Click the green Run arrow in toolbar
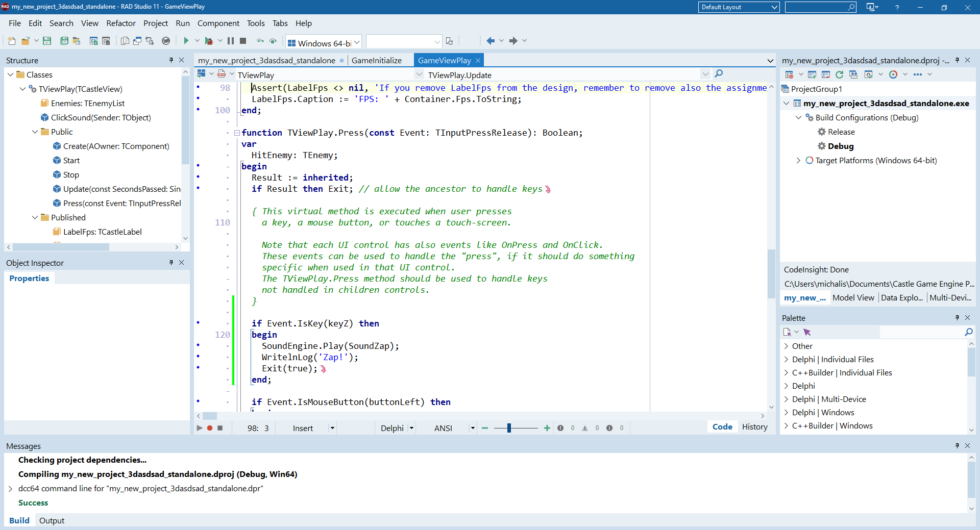This screenshot has height=530, width=980. click(186, 41)
